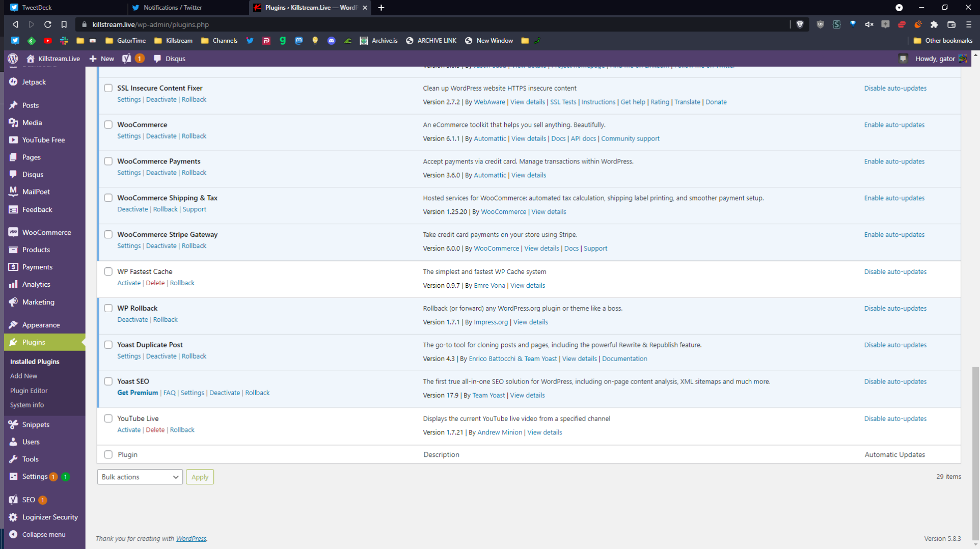Screen dimensions: 980x549
Task: Click the Users person icon
Action: click(13, 442)
